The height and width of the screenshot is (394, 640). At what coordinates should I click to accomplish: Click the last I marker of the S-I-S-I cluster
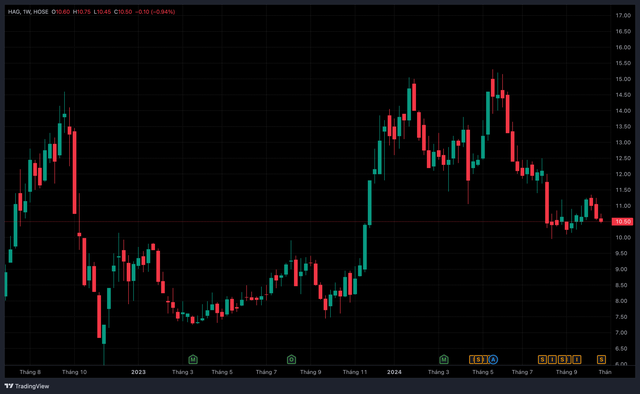click(577, 359)
